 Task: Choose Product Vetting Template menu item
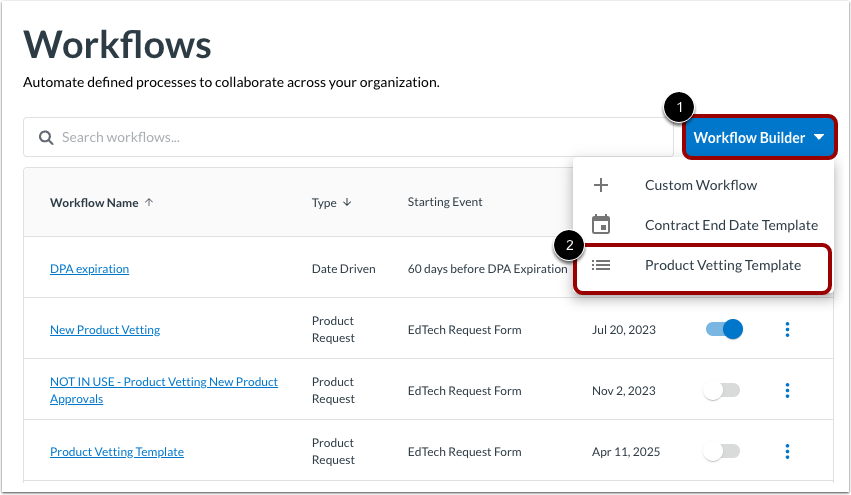point(703,265)
